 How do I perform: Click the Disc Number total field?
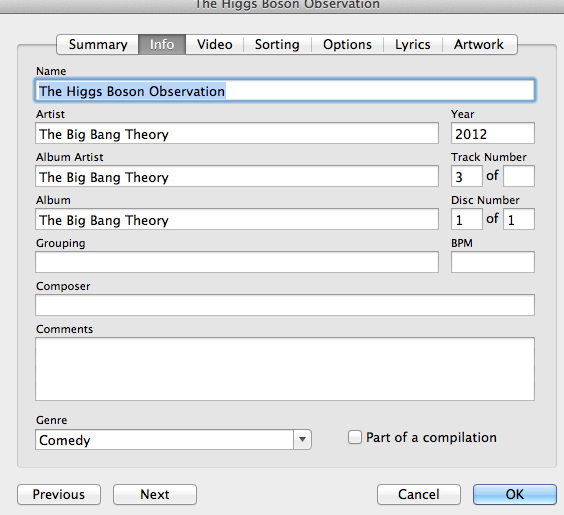coord(519,219)
